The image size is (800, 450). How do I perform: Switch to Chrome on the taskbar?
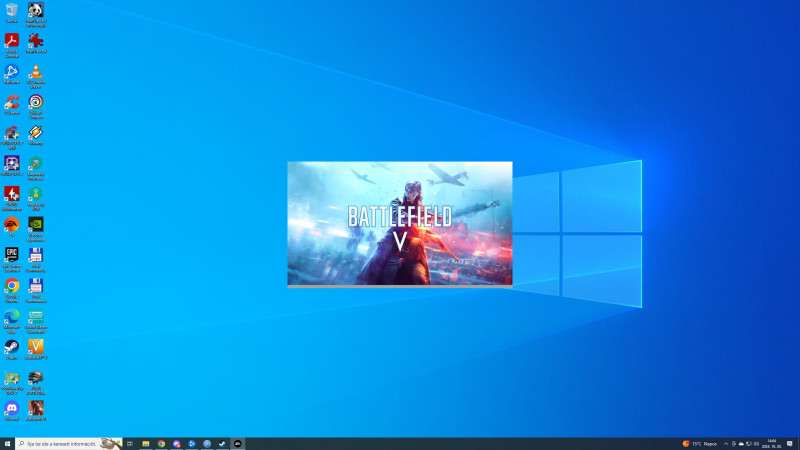161,444
